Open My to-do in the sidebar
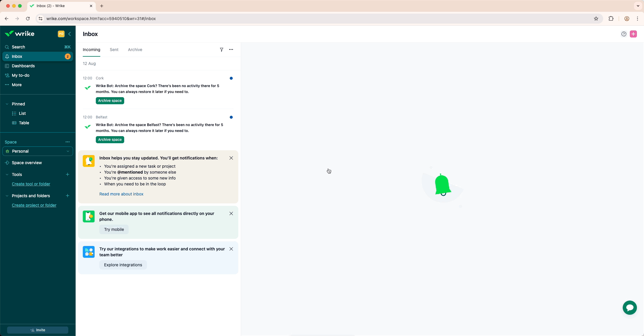The width and height of the screenshot is (644, 336). (20, 75)
